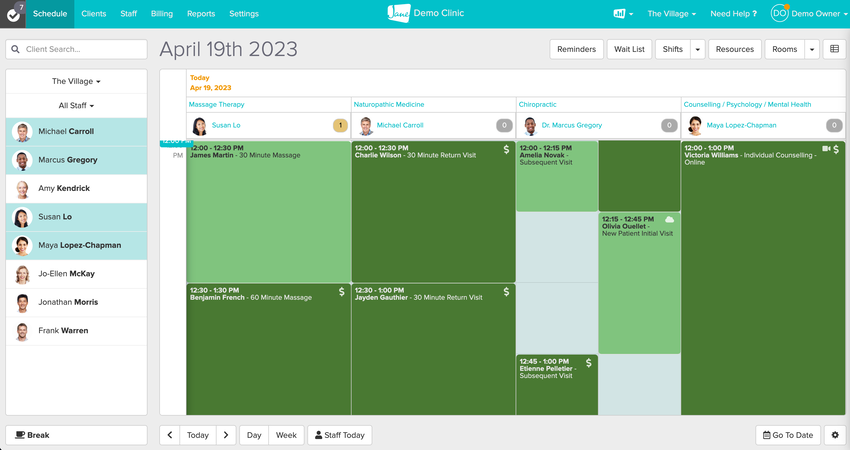Click cloud icon on Olivia Ouellet appointment
The image size is (850, 450).
[x=669, y=219]
